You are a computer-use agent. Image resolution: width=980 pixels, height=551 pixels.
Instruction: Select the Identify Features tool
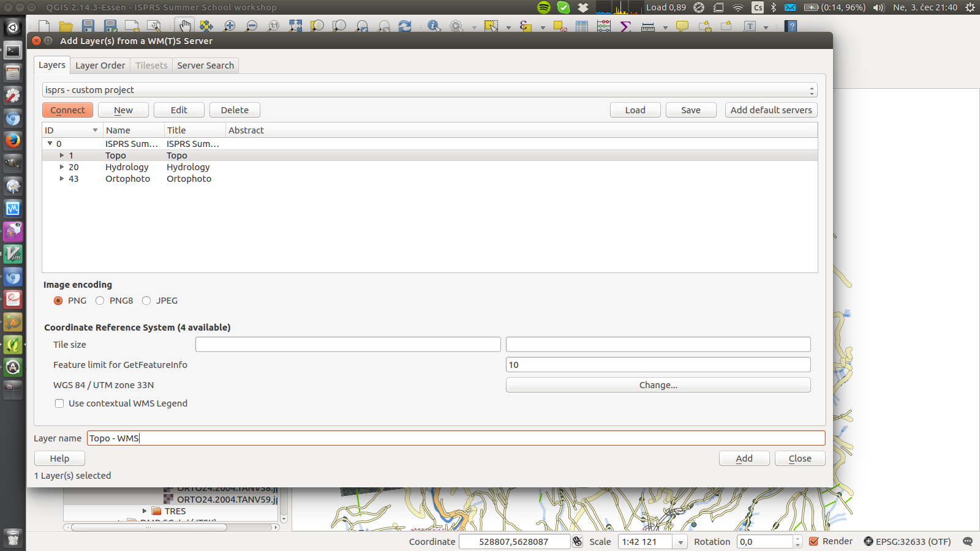[x=434, y=26]
